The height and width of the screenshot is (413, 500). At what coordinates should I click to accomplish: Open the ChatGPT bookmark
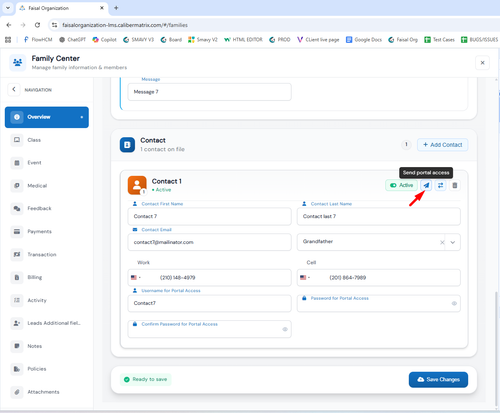tap(73, 40)
